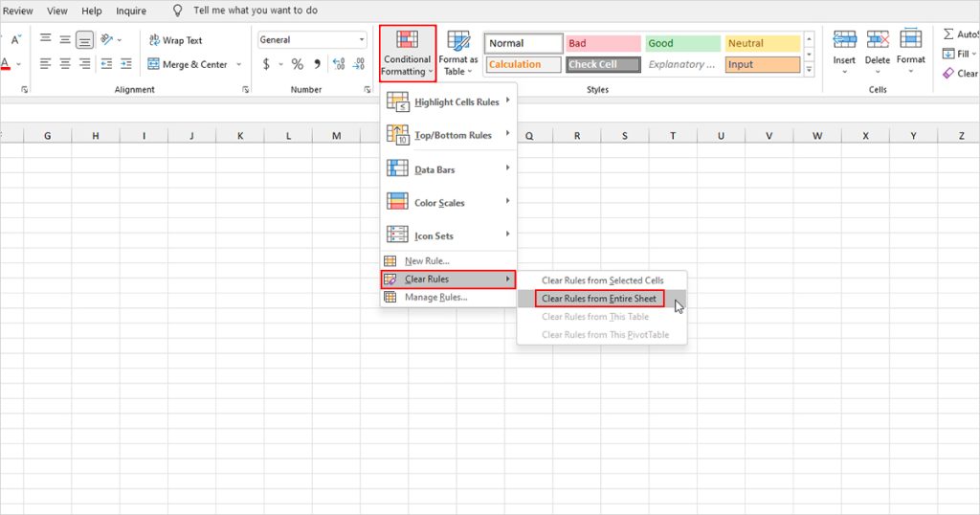This screenshot has width=980, height=515.
Task: Choose Manage Rules... menu item
Action: 448,297
